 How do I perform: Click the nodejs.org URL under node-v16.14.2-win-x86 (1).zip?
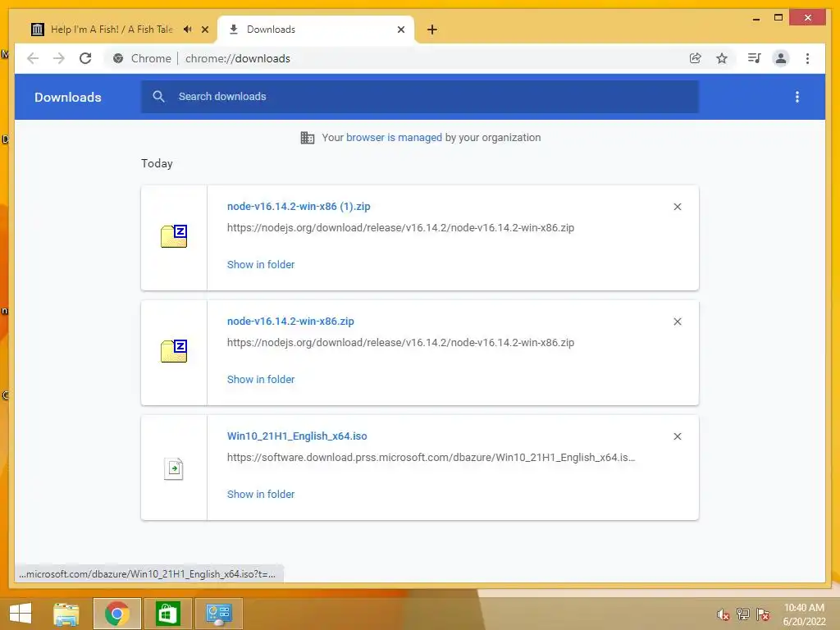pos(400,228)
